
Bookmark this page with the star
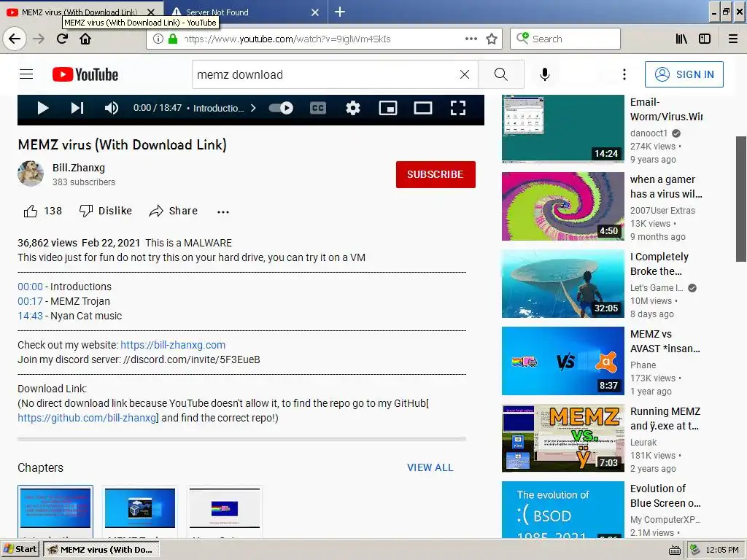pos(492,39)
